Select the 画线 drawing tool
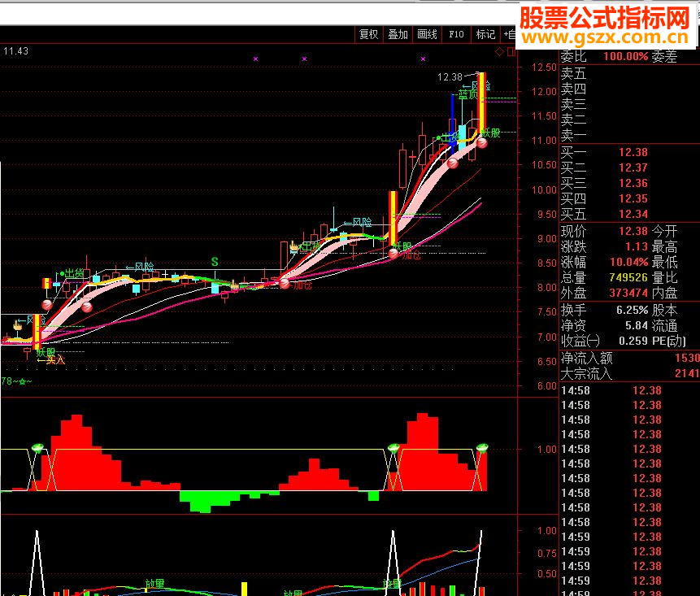The width and height of the screenshot is (700, 596). [427, 34]
